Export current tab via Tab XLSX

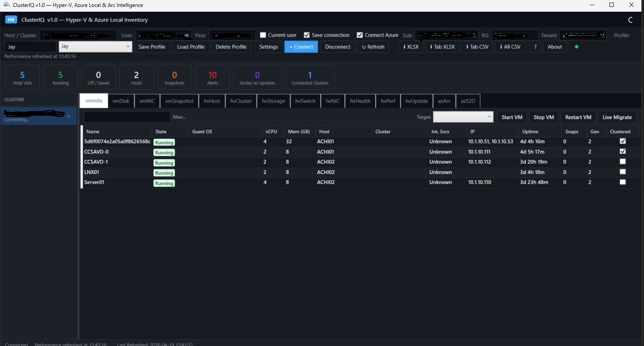(x=442, y=47)
